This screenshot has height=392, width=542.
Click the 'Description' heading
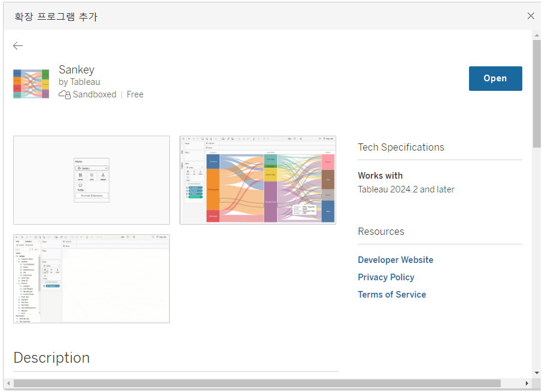coord(51,357)
